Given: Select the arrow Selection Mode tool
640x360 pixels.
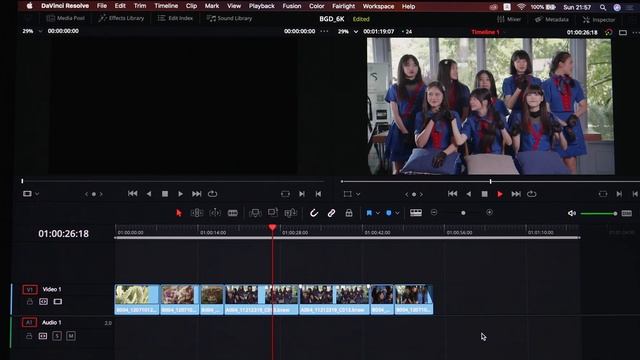Looking at the screenshot, I should tap(179, 213).
